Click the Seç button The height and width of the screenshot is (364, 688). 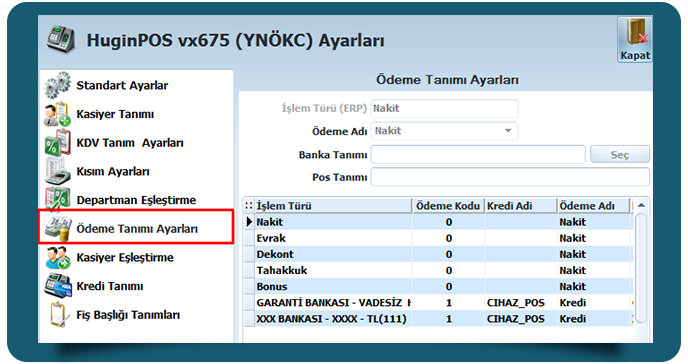[620, 155]
